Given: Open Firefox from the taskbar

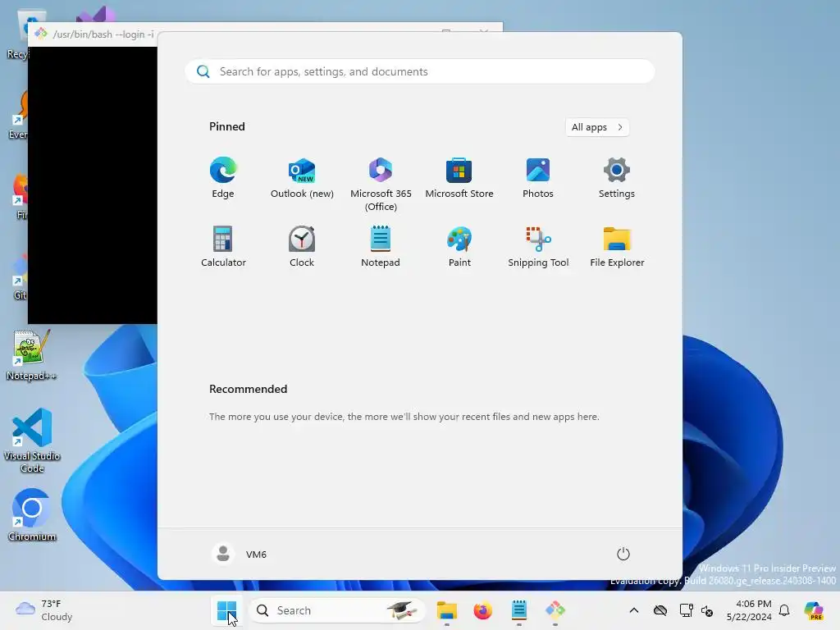Looking at the screenshot, I should click(x=482, y=610).
